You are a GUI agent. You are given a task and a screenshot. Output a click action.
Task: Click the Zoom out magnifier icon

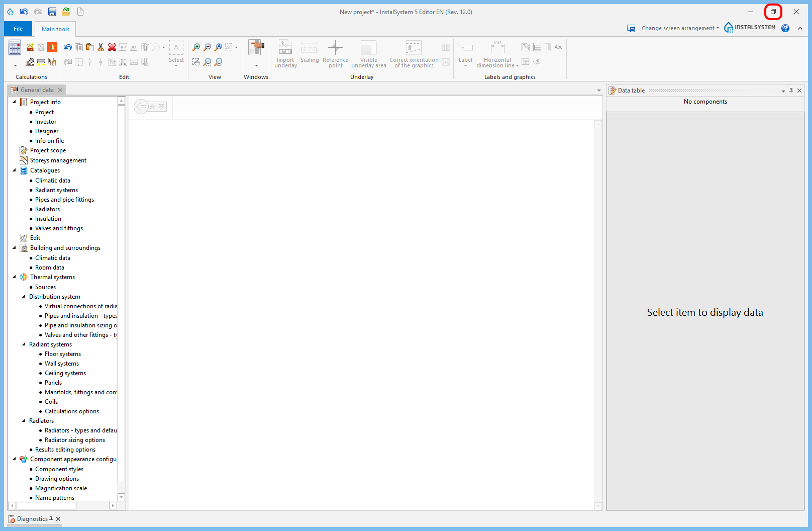pos(207,47)
